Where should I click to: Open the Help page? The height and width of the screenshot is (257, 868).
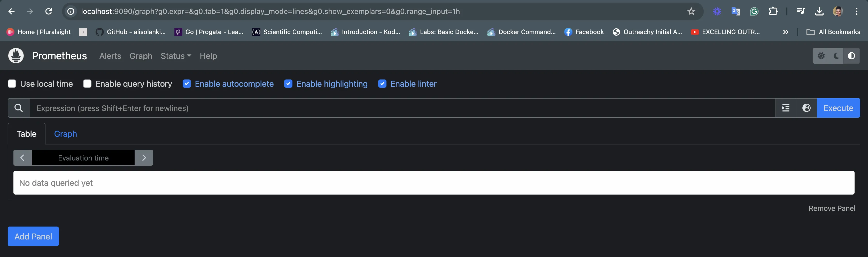pyautogui.click(x=208, y=56)
